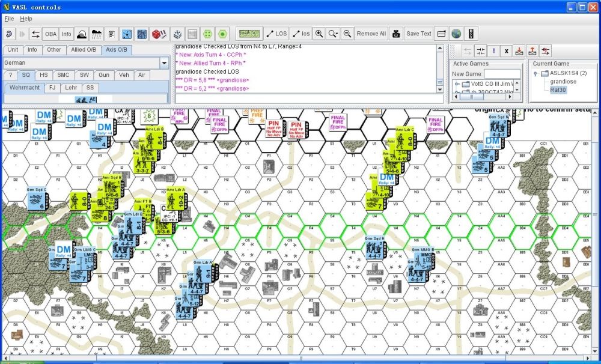Select the Lehr unit tab
This screenshot has width=601, height=364.
[71, 88]
